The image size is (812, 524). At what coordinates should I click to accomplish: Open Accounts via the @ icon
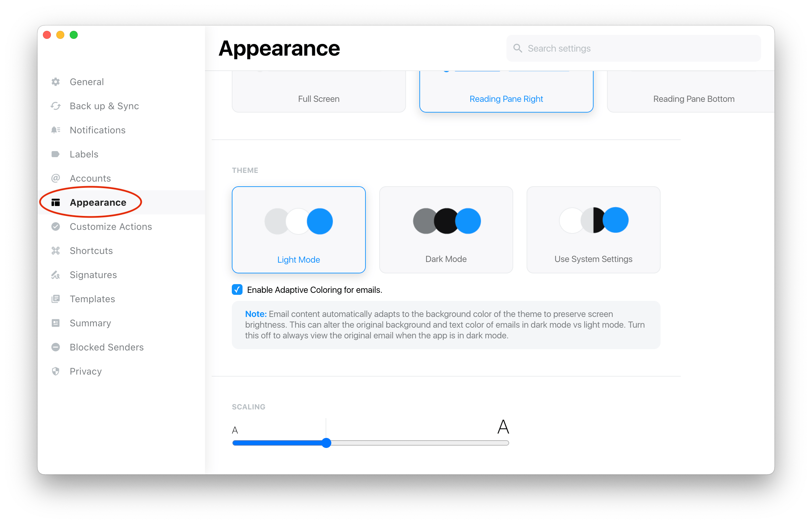click(56, 178)
